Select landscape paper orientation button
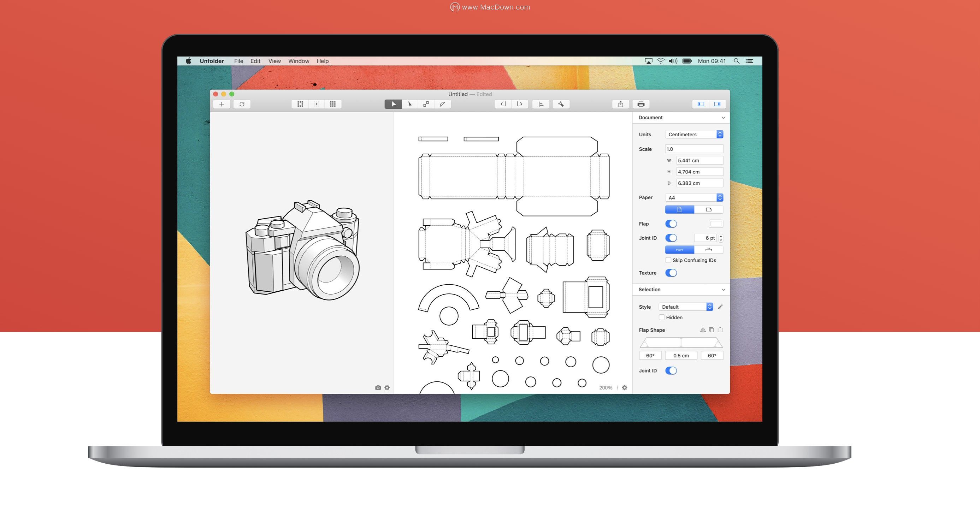Image resolution: width=980 pixels, height=517 pixels. pos(708,210)
